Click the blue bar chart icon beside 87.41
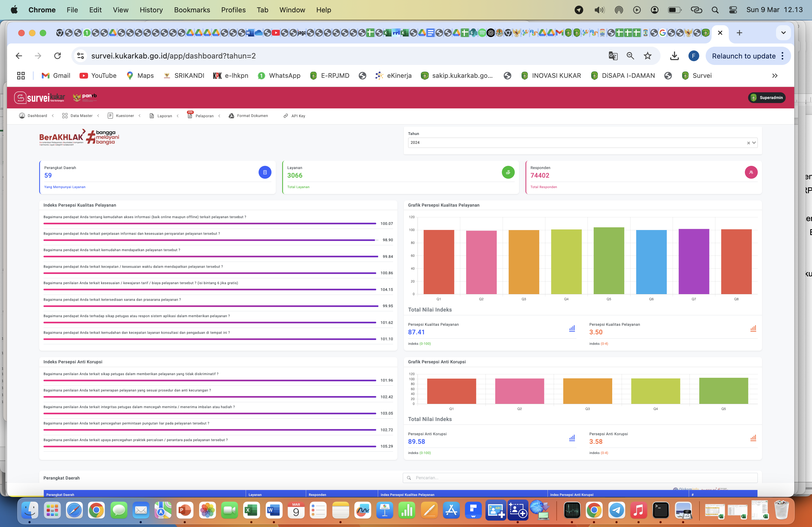 coord(572,328)
